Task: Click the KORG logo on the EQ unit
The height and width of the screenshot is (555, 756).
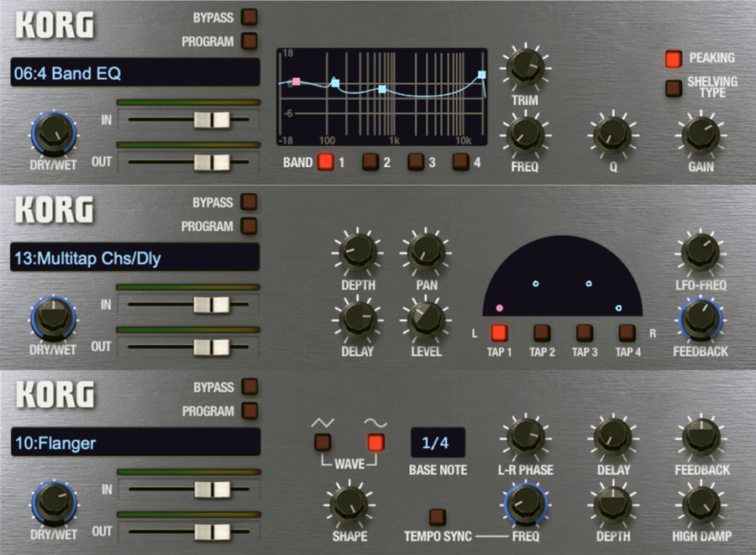Action: coord(55,25)
